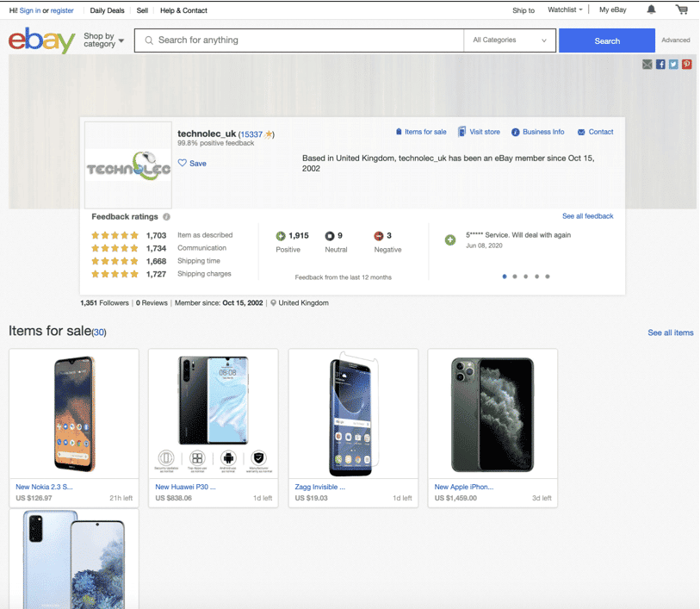Click the red Negative feedback icon
The image size is (700, 609).
(x=379, y=236)
